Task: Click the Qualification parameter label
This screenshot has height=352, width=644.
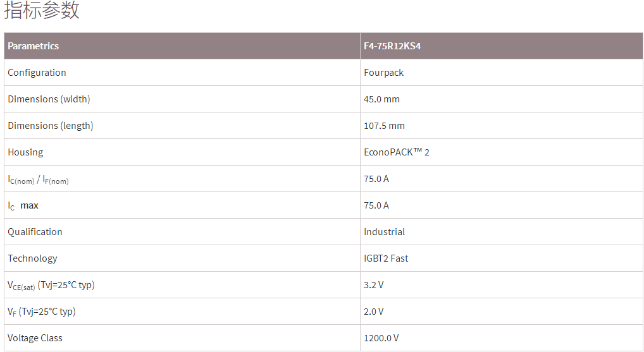Action: point(35,232)
